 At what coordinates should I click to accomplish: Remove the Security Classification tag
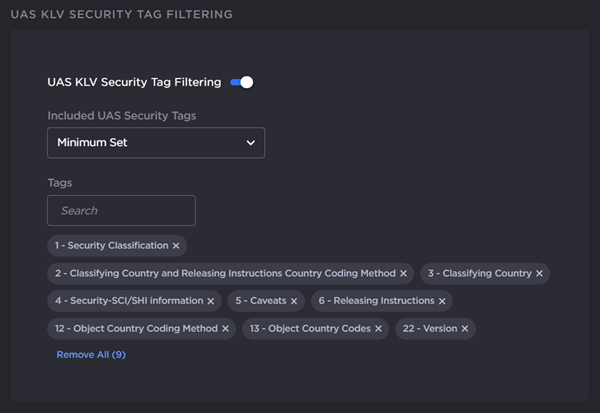click(x=176, y=246)
